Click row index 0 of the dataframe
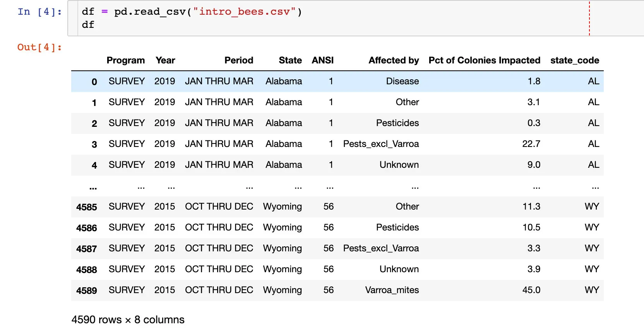 click(x=94, y=82)
